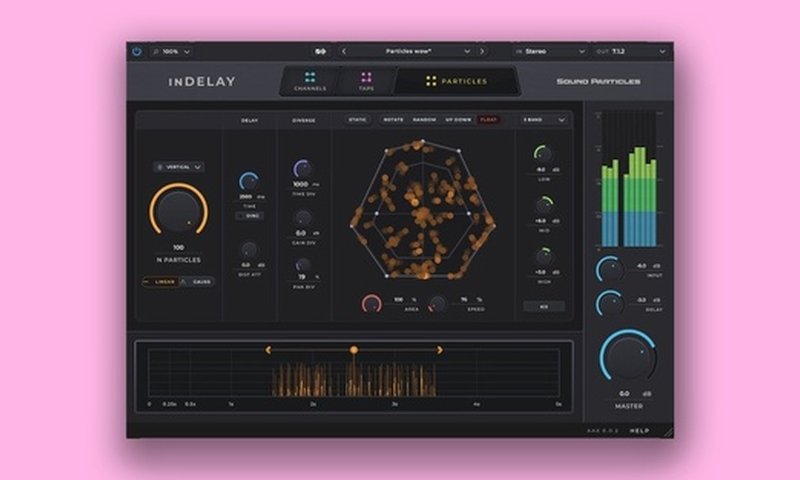This screenshot has height=480, width=800.
Task: Open the Vertical orientation dropdown
Action: [x=178, y=167]
